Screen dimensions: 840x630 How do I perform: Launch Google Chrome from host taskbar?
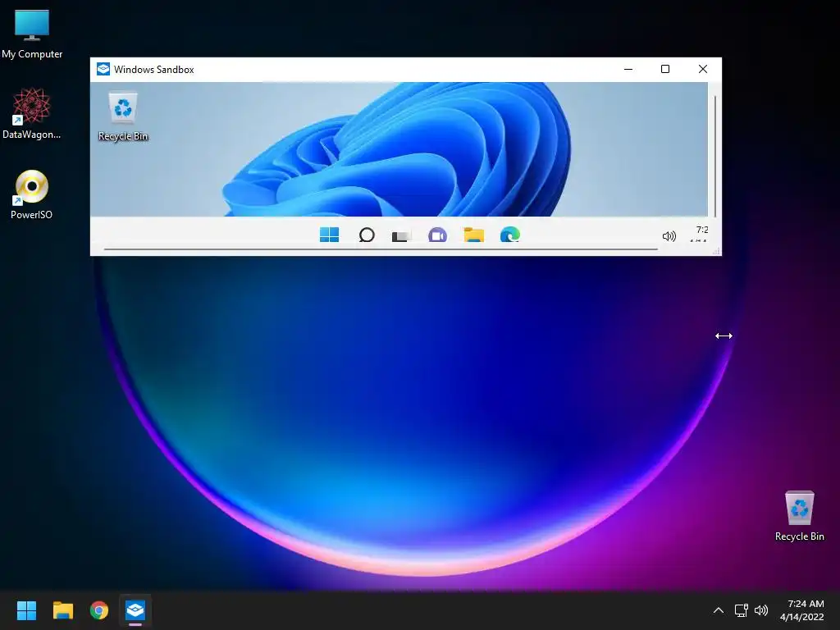tap(99, 610)
